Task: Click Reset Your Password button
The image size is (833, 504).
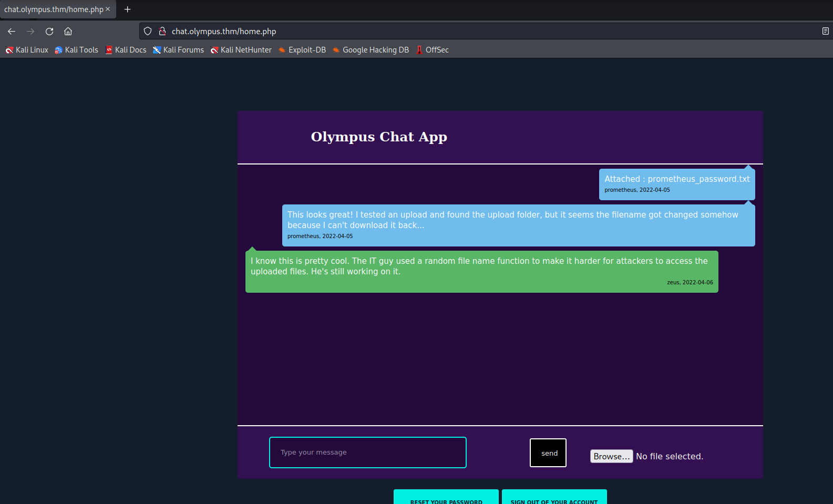Action: (446, 497)
